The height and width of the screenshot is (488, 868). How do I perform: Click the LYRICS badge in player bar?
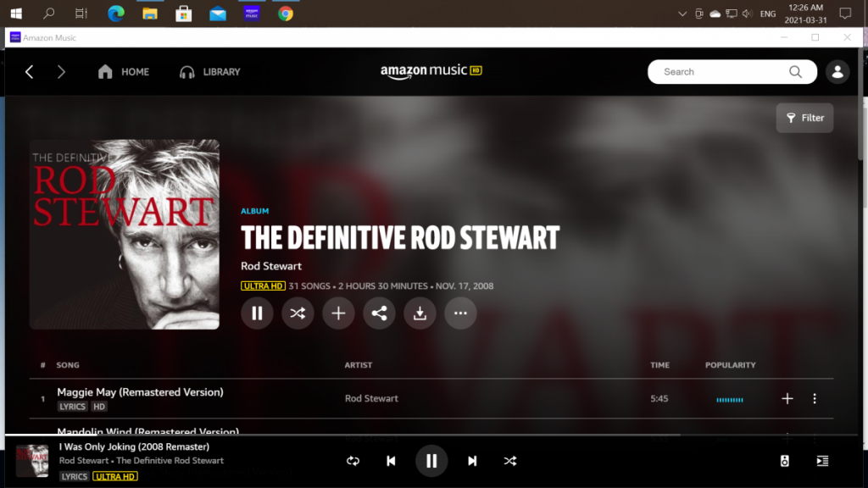click(x=75, y=476)
